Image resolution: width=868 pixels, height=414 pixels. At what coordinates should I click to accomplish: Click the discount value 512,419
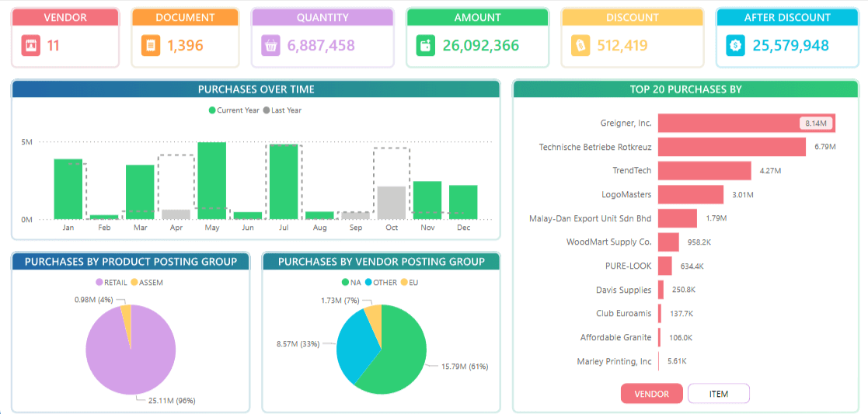[x=622, y=45]
